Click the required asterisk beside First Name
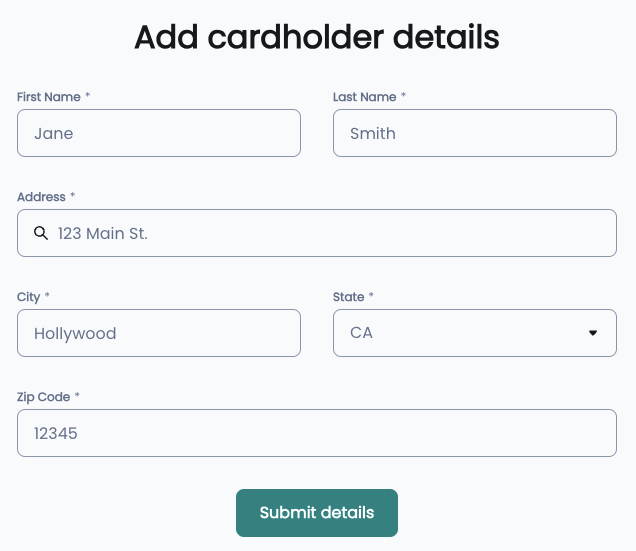This screenshot has width=636, height=551. pos(87,96)
